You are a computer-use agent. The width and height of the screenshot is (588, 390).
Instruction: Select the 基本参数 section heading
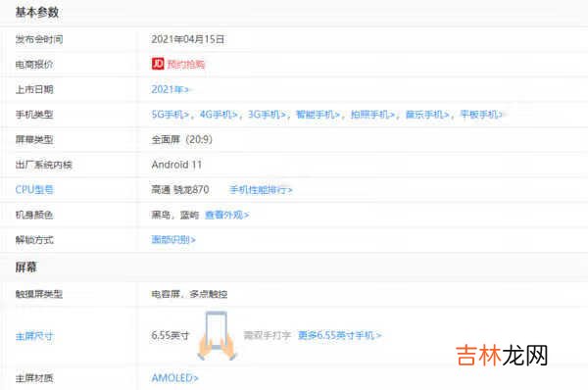tap(37, 13)
